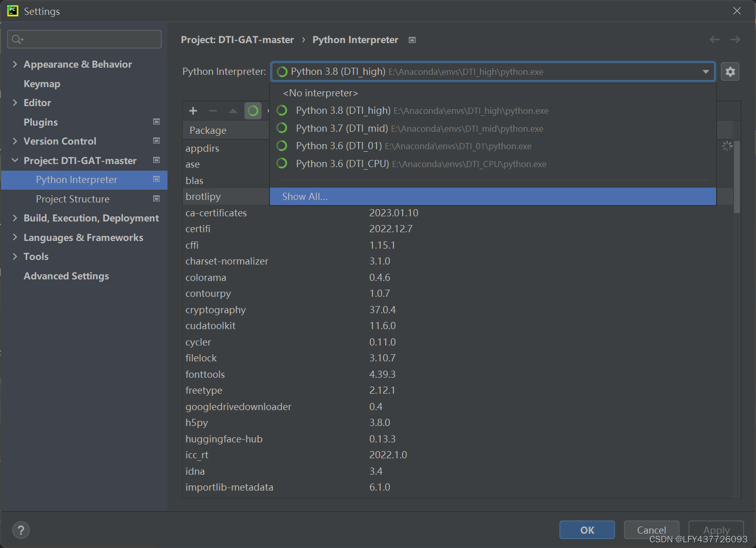756x548 pixels.
Task: Expand Appearance & Behavior section
Action: click(15, 64)
